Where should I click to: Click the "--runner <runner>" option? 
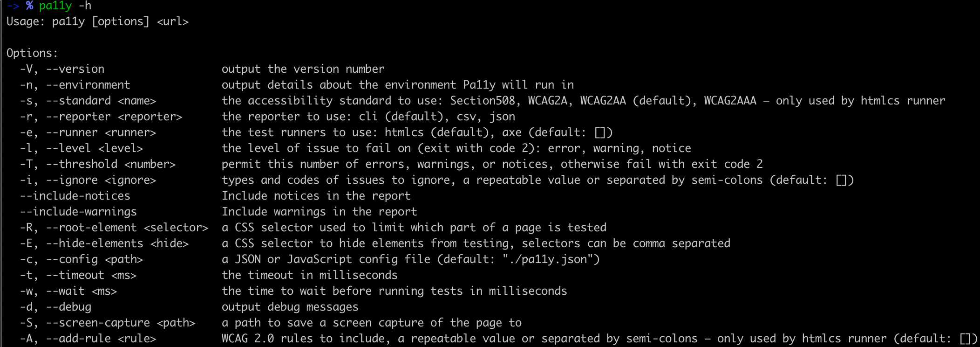[101, 132]
